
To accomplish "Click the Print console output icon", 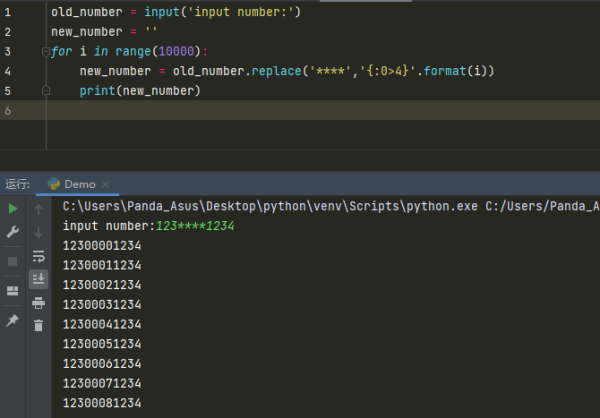I will click(x=38, y=303).
